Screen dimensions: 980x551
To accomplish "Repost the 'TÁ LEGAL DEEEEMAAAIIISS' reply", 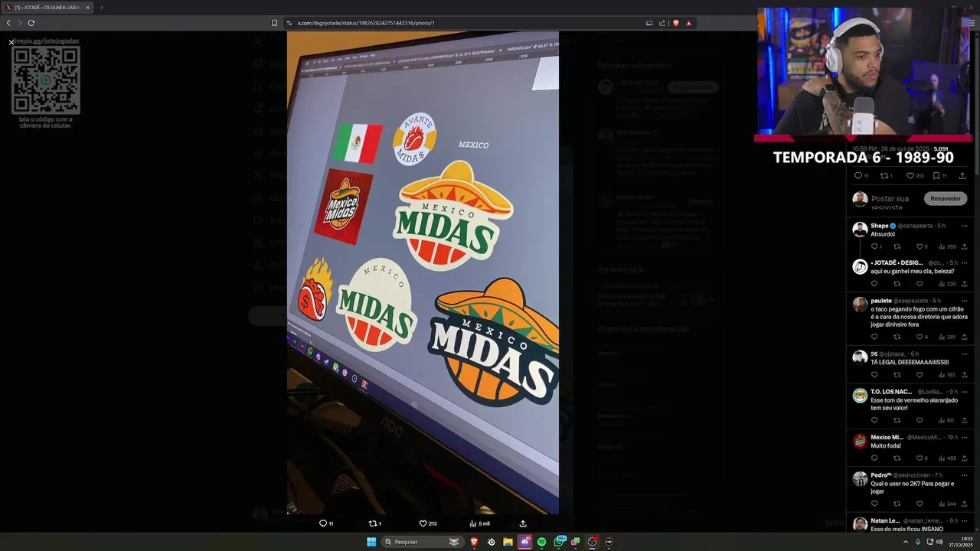I will (x=897, y=375).
